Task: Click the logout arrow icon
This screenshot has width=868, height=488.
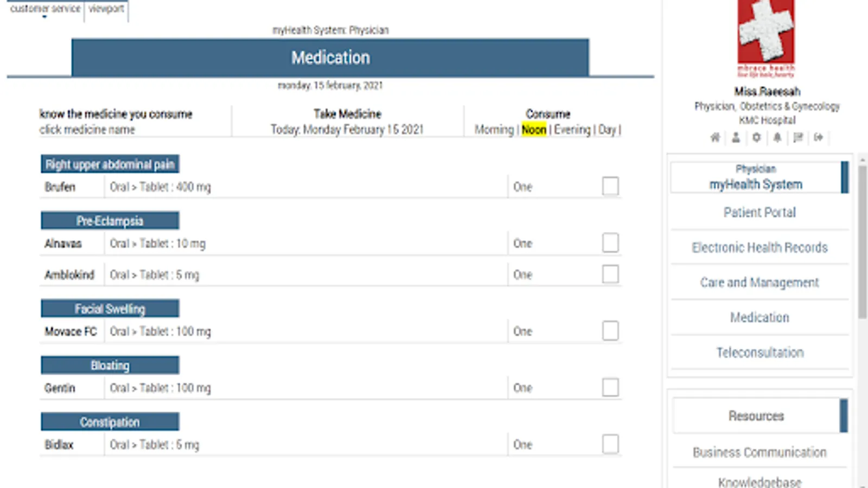Action: click(819, 138)
